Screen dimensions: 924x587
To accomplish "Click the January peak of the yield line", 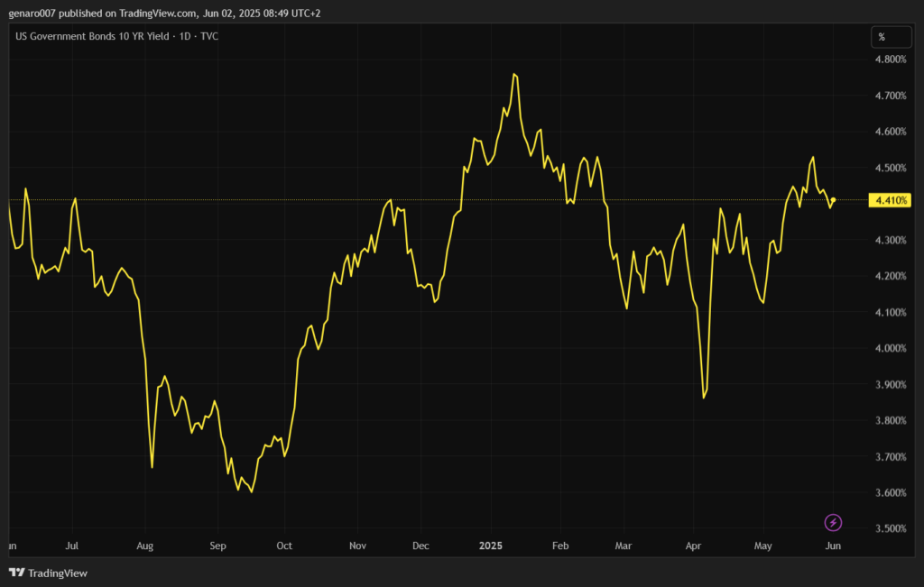I will tap(514, 74).
